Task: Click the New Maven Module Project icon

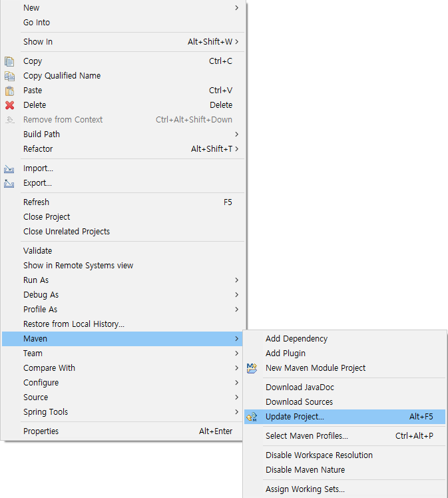Action: (252, 368)
